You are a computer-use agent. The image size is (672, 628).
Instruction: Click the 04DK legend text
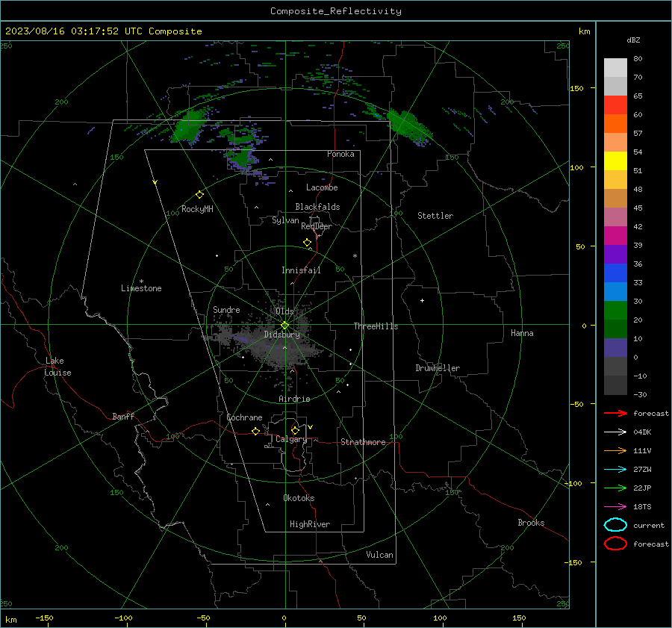642,432
